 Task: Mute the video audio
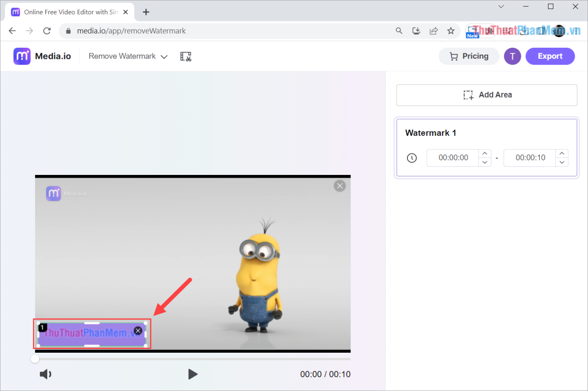pos(45,374)
